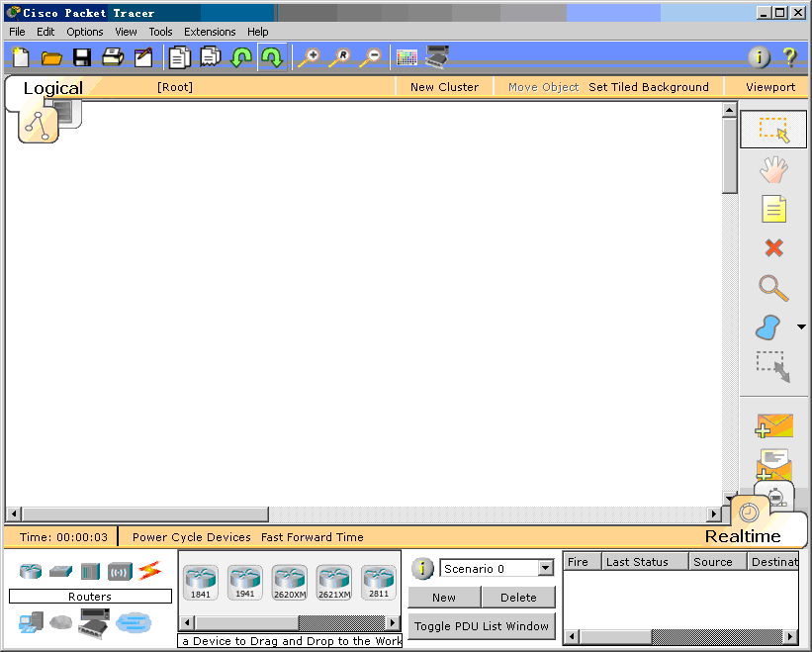Toggle PDU List Window

click(482, 626)
